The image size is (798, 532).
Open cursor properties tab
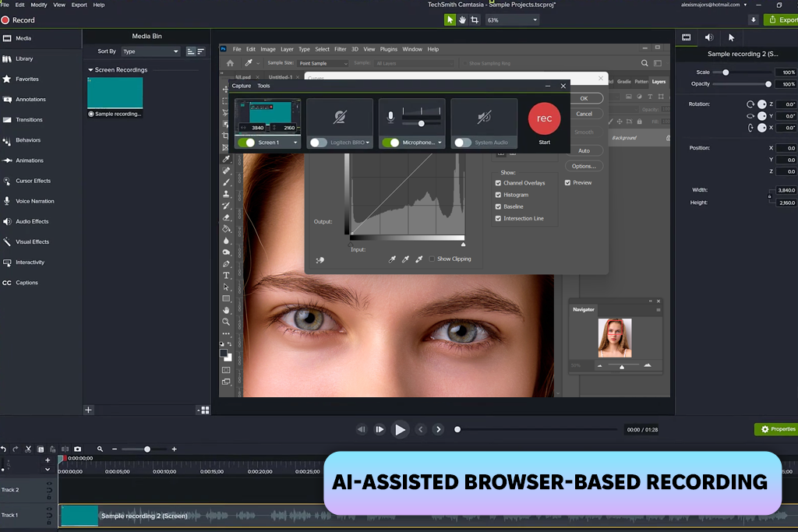(x=731, y=37)
